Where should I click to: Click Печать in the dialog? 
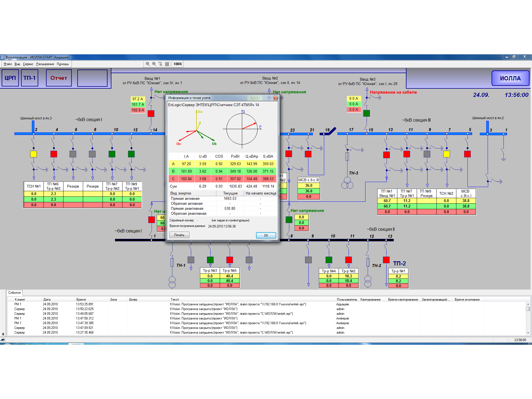coord(179,235)
